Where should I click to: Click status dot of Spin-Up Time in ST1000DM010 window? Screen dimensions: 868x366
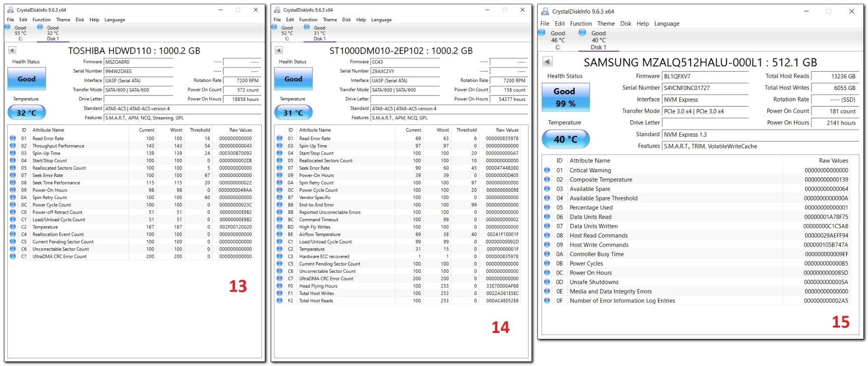point(279,146)
